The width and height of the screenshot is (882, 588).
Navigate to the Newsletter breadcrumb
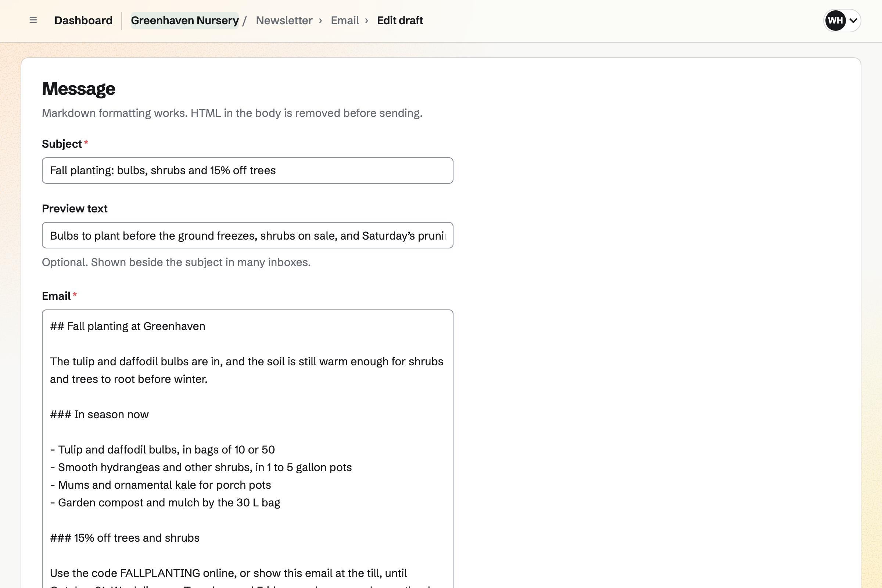pos(284,20)
